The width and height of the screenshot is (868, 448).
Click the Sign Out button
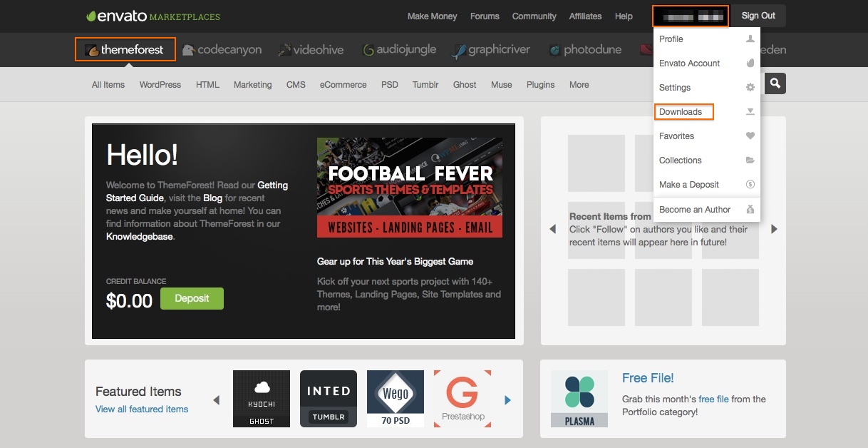point(758,16)
